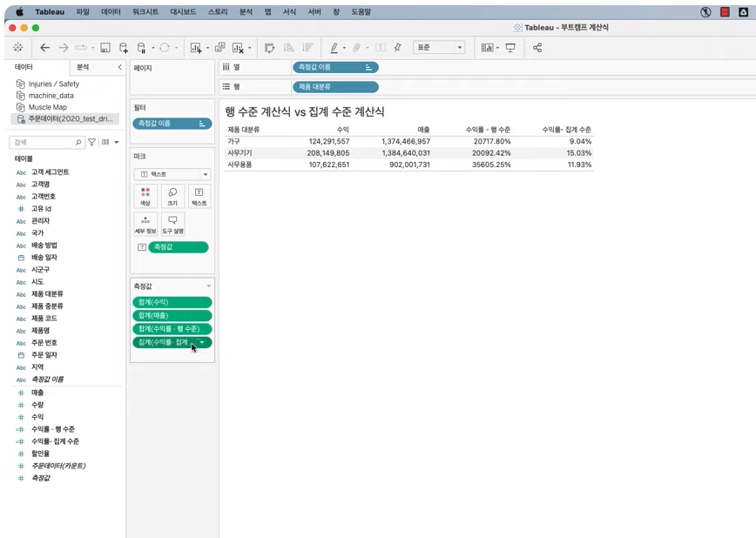Switch to the 분석 pane tab
Screen dimensions: 756x538
(x=83, y=67)
